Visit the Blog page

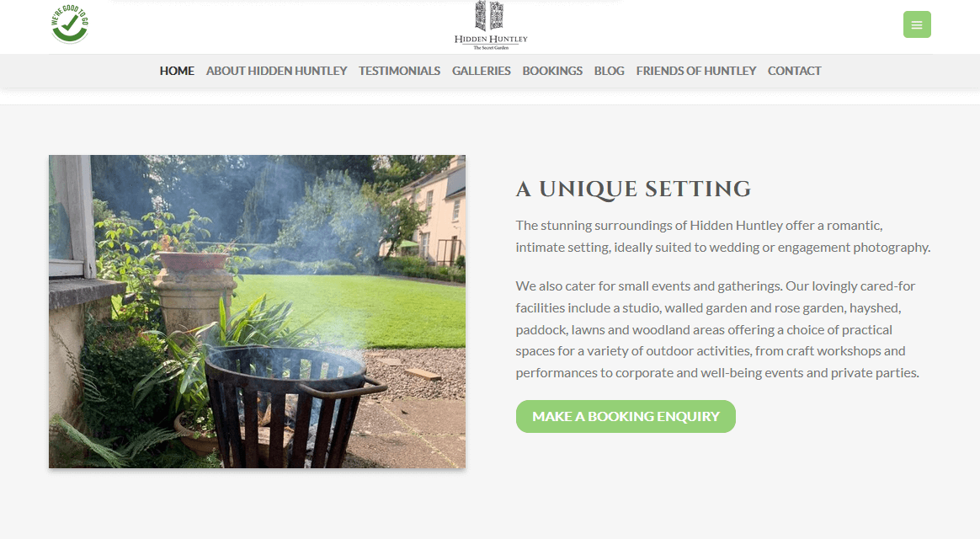point(610,71)
